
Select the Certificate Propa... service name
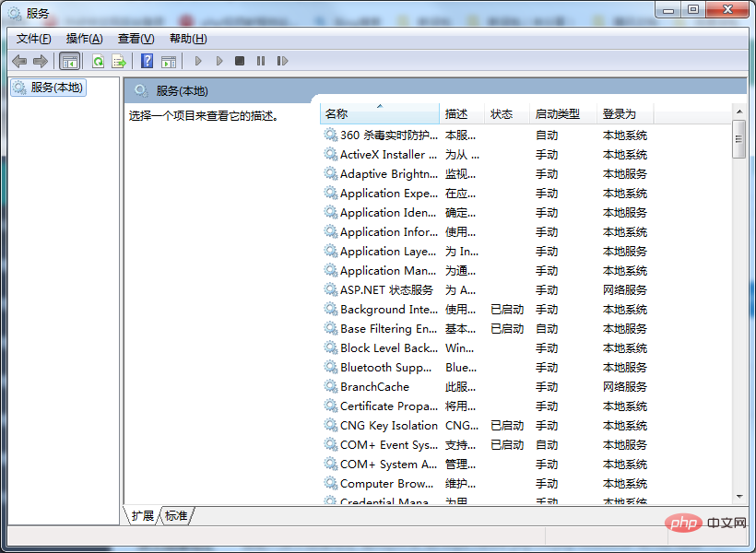pyautogui.click(x=389, y=406)
